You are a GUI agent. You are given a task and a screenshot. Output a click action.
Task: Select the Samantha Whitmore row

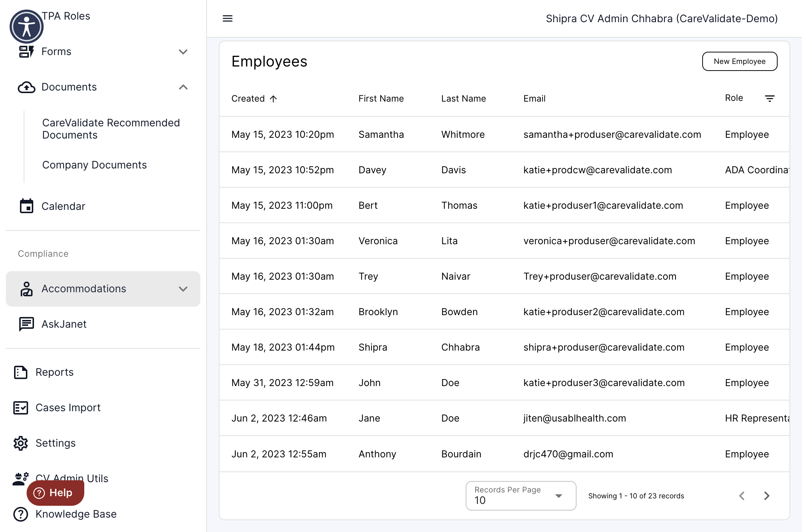(504, 134)
